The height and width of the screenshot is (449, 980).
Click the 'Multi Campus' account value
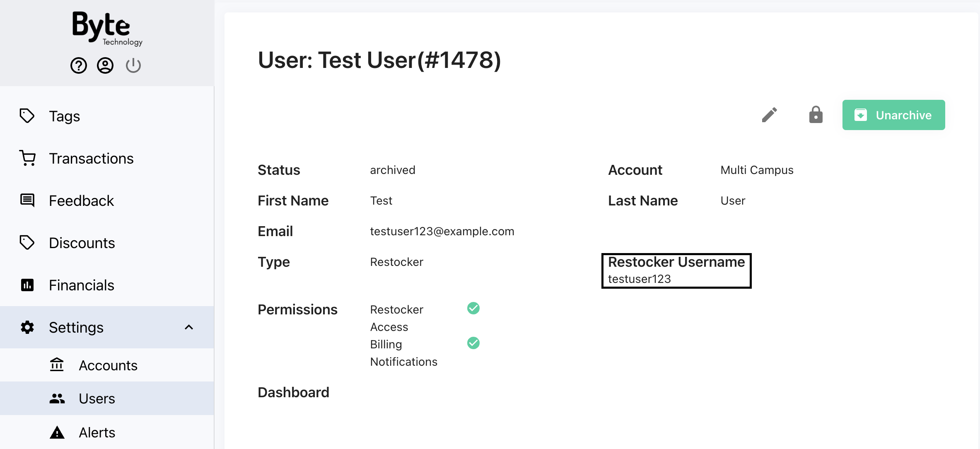coord(757,170)
